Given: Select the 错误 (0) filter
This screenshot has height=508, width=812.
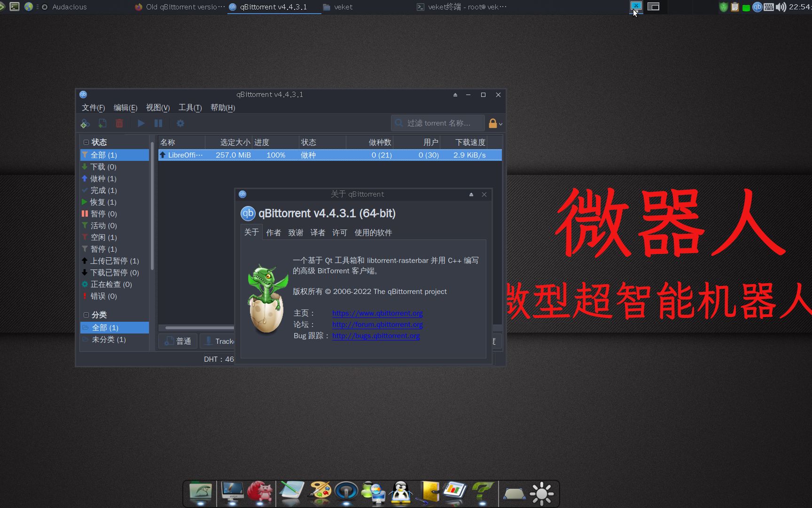Looking at the screenshot, I should click(x=115, y=296).
